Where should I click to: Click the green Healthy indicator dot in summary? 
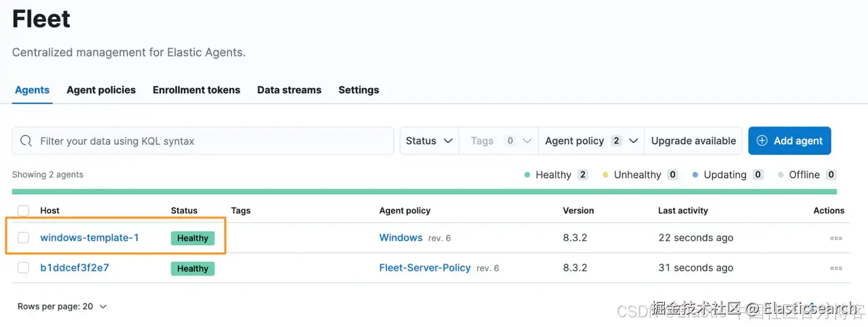527,175
